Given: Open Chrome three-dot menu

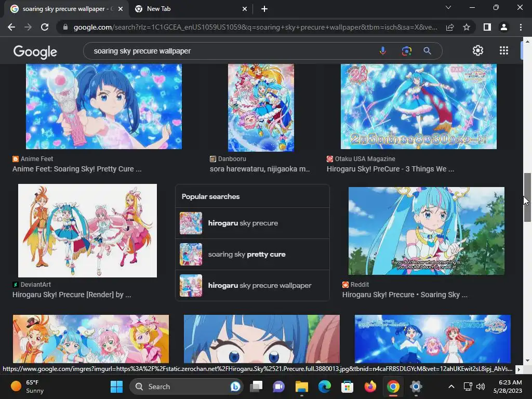Looking at the screenshot, I should pos(521,27).
